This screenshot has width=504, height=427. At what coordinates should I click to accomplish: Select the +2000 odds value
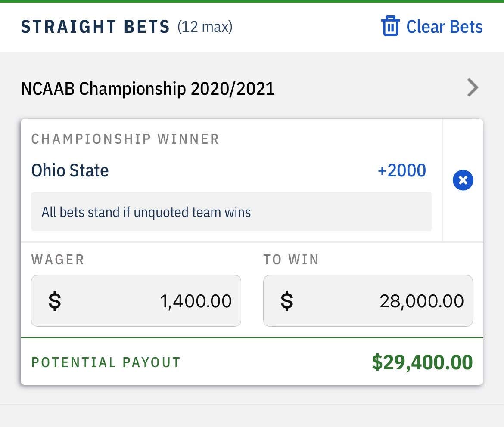(x=402, y=170)
